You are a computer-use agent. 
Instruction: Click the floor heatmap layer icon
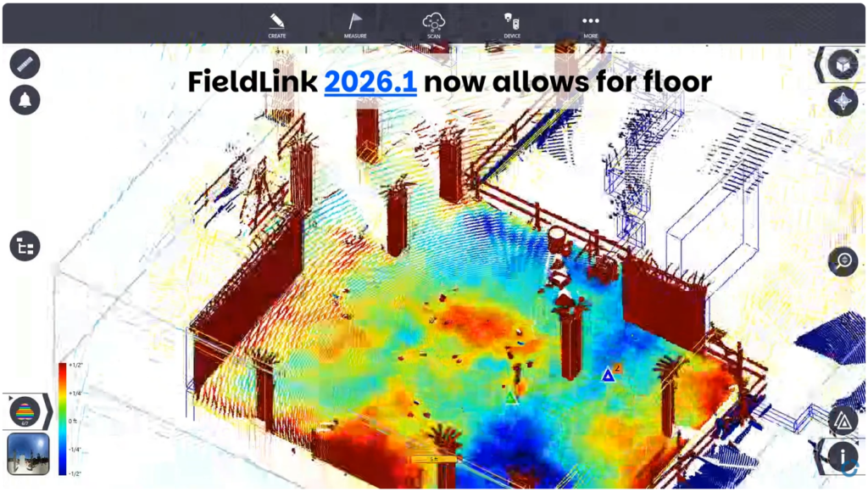click(25, 411)
